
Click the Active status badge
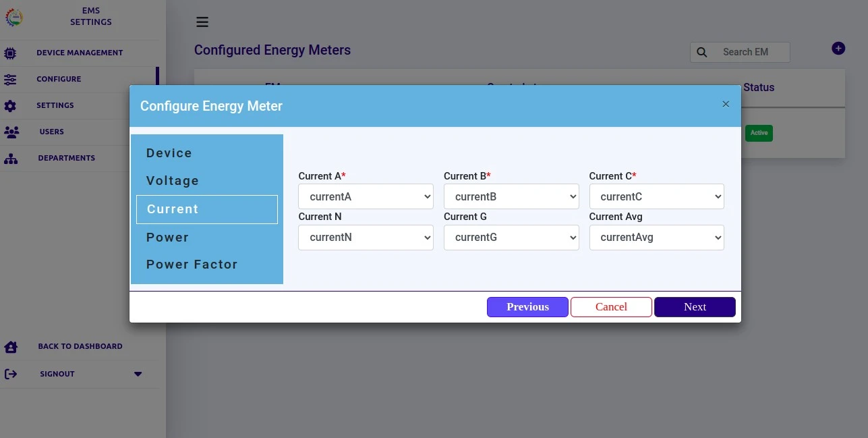coord(759,133)
